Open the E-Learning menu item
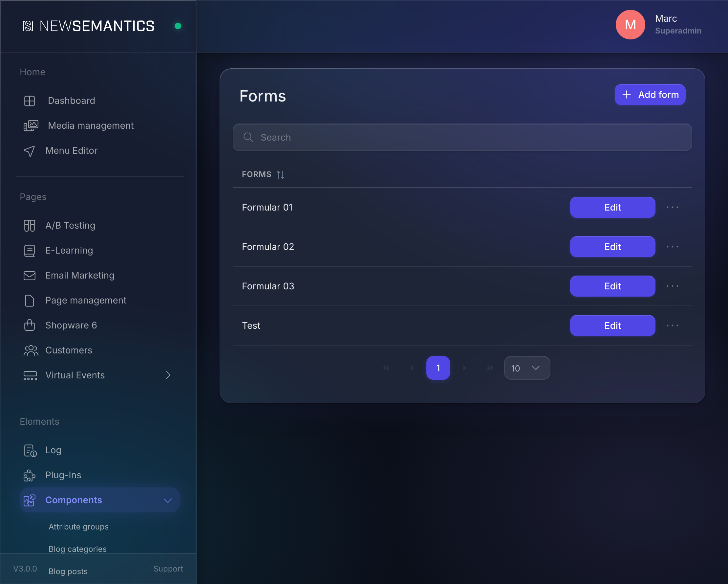Viewport: 728px width, 584px height. point(99,250)
